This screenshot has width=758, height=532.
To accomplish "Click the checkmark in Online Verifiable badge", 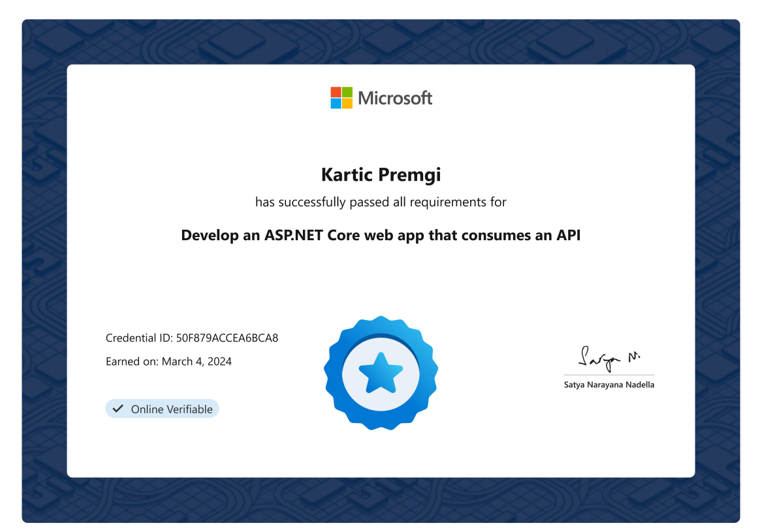I will tap(118, 409).
